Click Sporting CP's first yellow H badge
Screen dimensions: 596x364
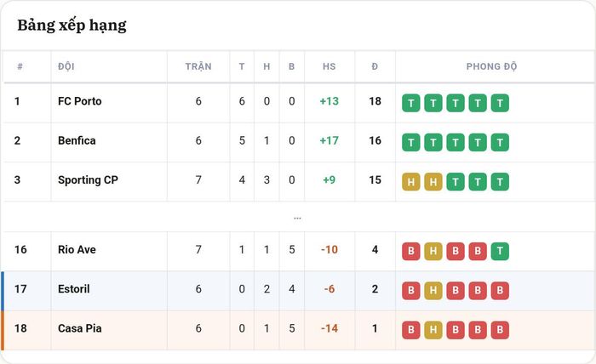pyautogui.click(x=411, y=182)
